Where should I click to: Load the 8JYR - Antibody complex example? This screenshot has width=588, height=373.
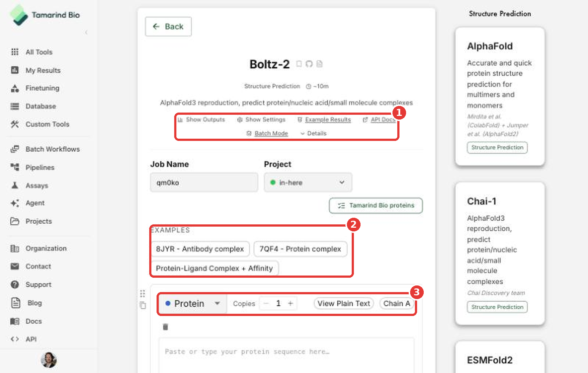(x=200, y=249)
